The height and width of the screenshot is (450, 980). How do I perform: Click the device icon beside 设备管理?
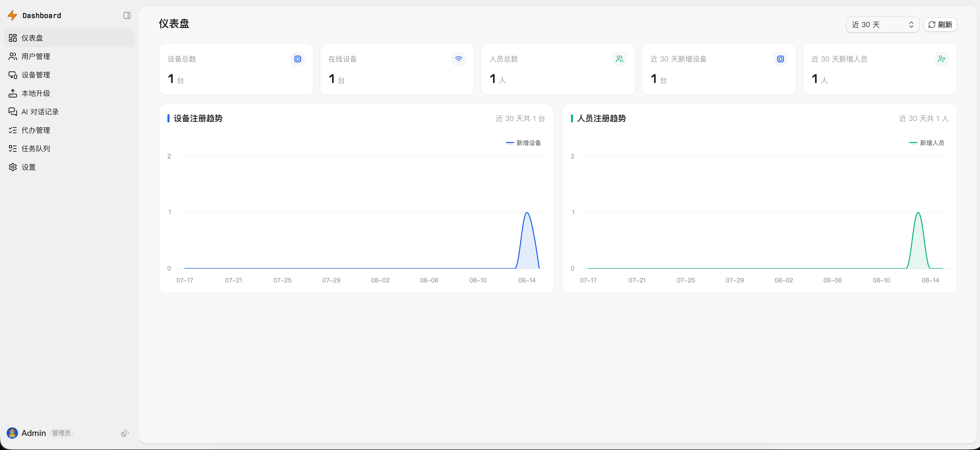click(13, 75)
